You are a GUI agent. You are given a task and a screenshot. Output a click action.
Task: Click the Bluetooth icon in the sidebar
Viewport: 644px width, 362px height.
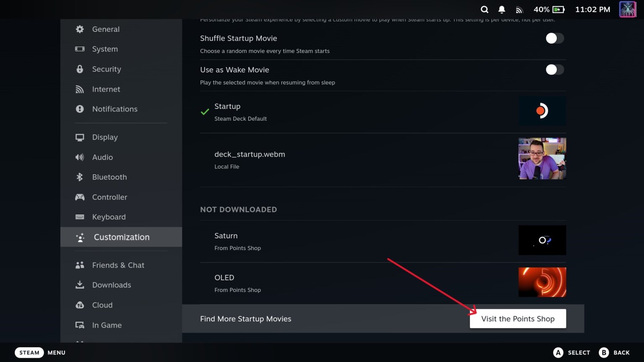click(80, 177)
